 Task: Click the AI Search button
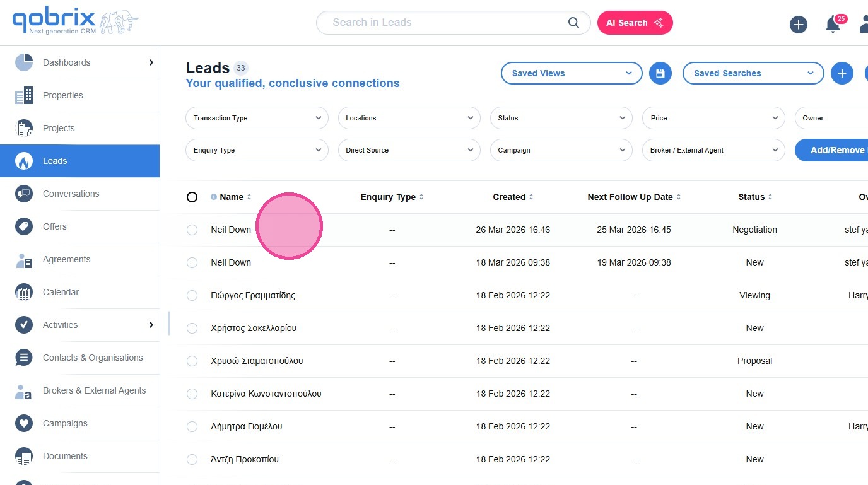point(635,23)
